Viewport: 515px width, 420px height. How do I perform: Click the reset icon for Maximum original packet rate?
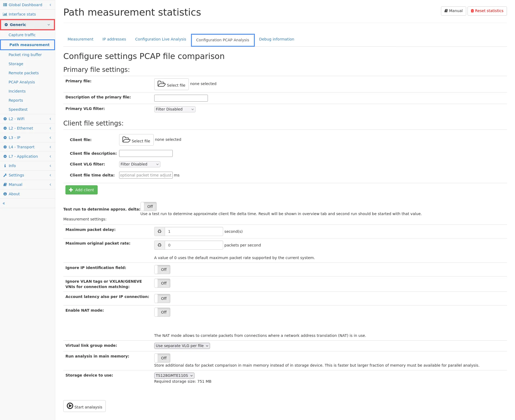160,245
